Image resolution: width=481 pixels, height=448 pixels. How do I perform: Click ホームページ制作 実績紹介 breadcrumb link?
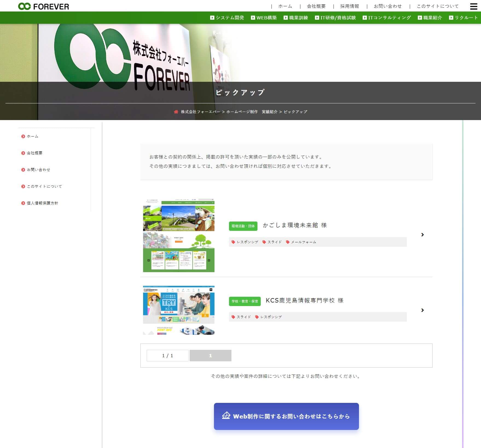point(252,112)
